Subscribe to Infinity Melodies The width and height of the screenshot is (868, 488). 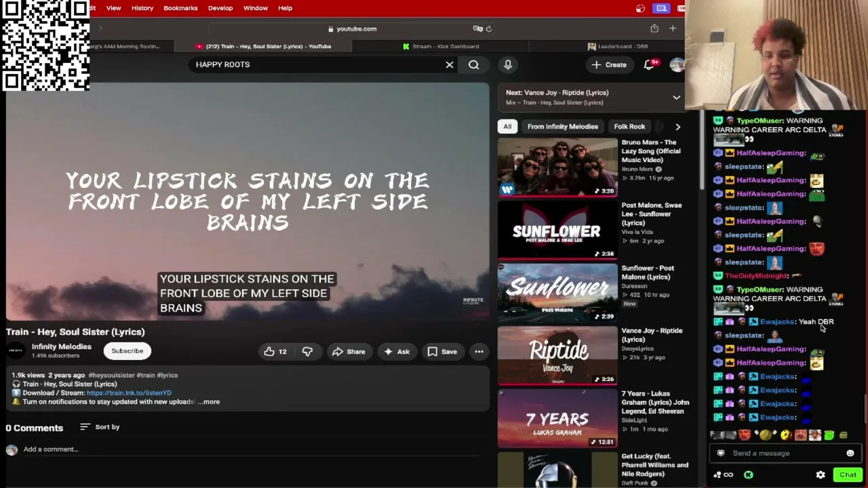(127, 351)
